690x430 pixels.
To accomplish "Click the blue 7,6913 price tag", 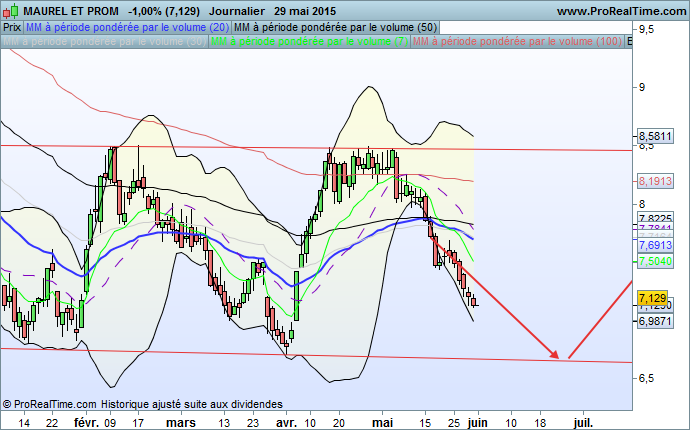I will pos(655,245).
